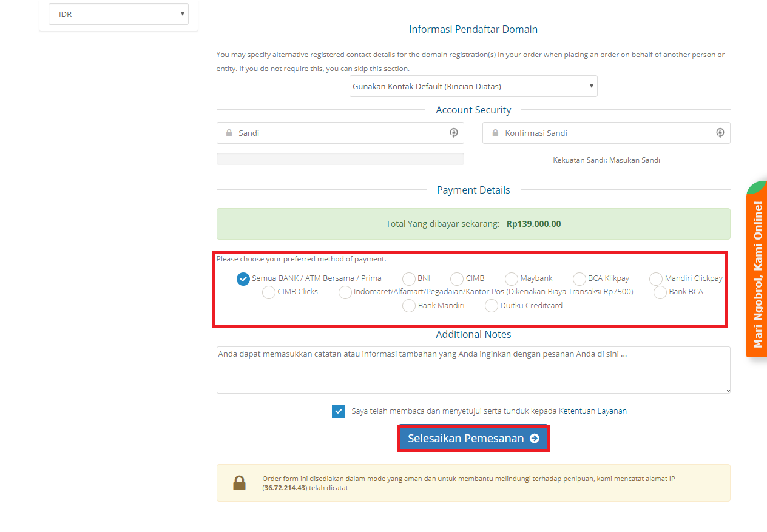Screen dimensions: 767x532
Task: Focus the Konfirmasi Sandi input field
Action: coord(607,133)
